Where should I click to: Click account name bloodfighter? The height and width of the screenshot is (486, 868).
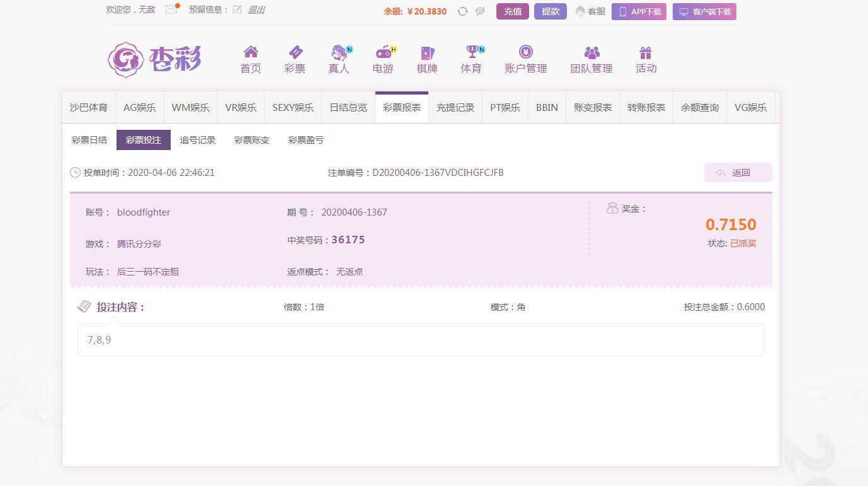(144, 212)
